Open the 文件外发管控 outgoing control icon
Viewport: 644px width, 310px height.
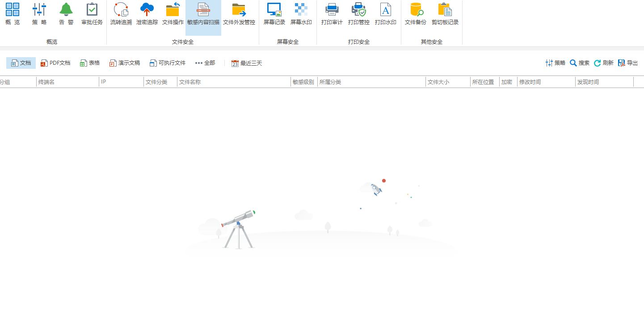pyautogui.click(x=239, y=13)
